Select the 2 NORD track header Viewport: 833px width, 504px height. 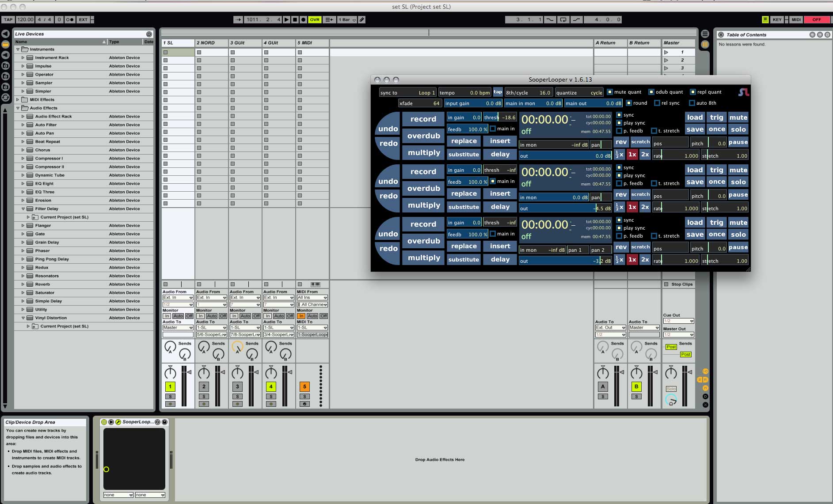click(x=212, y=43)
